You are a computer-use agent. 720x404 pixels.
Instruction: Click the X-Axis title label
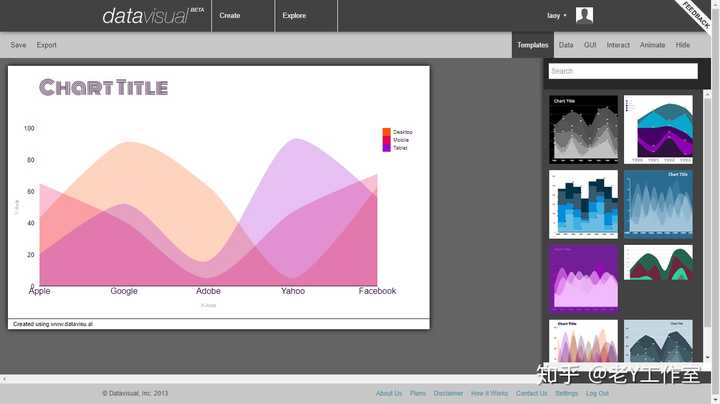point(208,305)
